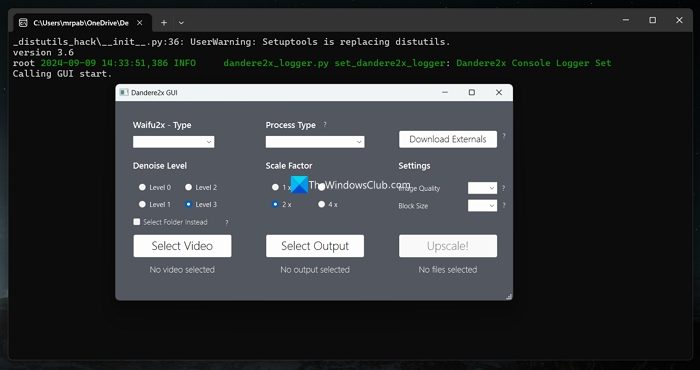700x370 pixels.
Task: Click the Select Video button
Action: 182,246
